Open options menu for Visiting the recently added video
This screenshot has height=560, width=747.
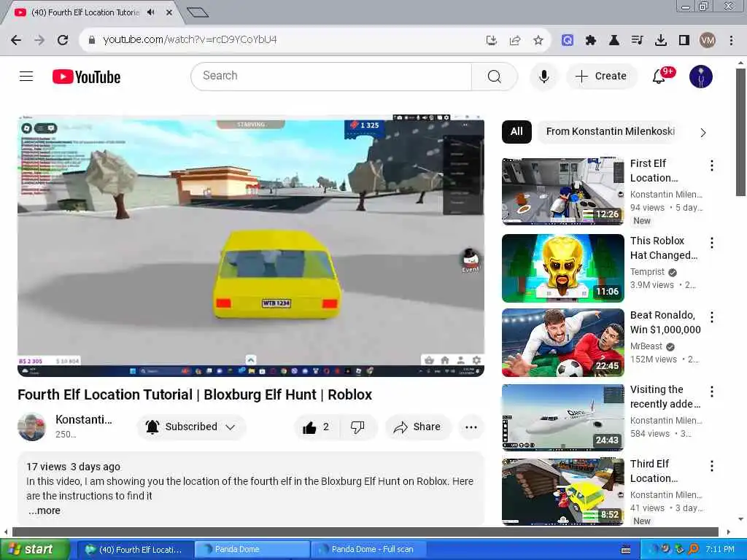712,392
